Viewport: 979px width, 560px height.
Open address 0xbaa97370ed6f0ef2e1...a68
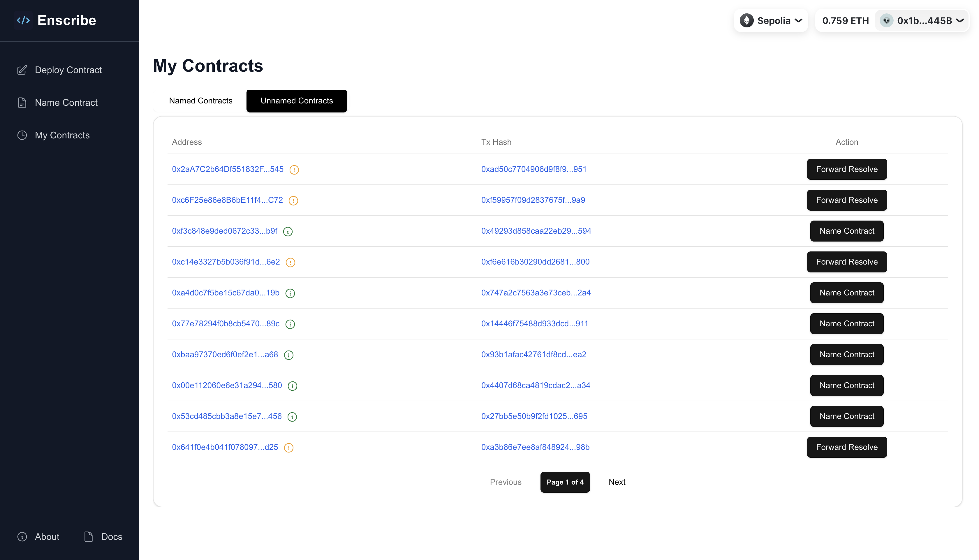click(225, 354)
